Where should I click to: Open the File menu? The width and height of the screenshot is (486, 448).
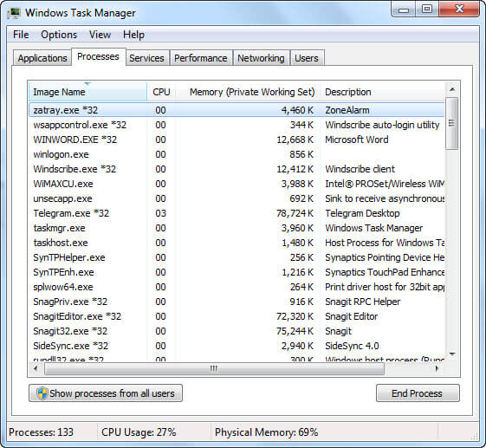tap(21, 35)
